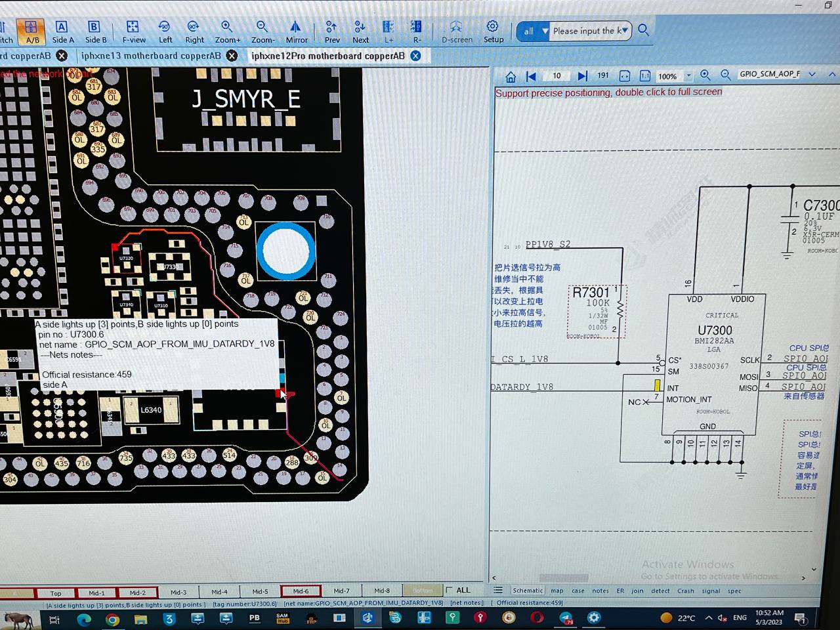
Task: Close iphxne13 motherboard copperAB tab
Action: coord(232,56)
